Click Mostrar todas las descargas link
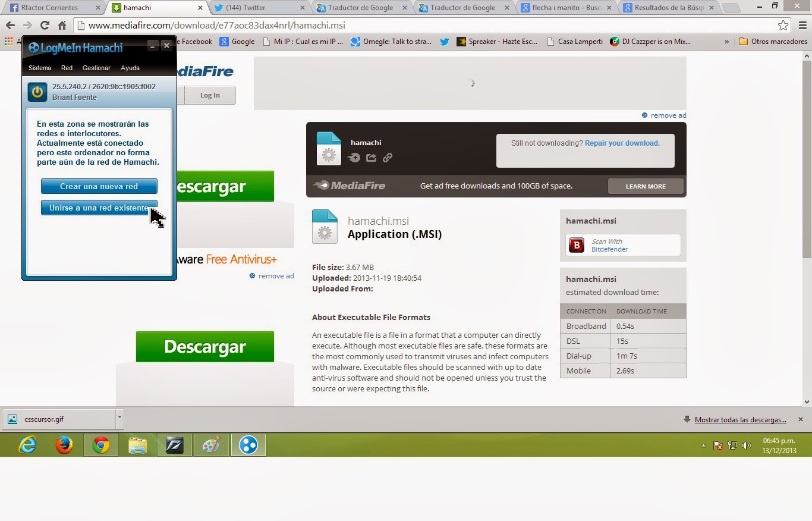 pos(741,420)
